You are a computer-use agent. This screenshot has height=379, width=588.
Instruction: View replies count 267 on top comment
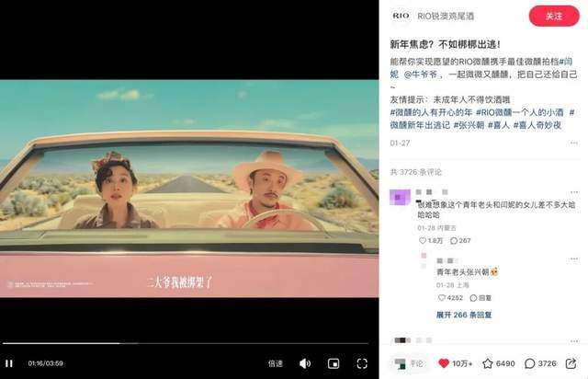click(x=460, y=240)
